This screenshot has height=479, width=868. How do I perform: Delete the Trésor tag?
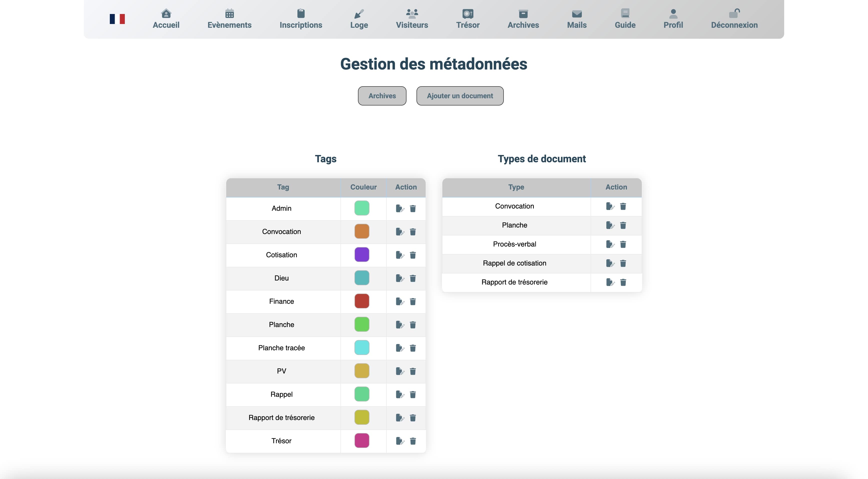[413, 441]
